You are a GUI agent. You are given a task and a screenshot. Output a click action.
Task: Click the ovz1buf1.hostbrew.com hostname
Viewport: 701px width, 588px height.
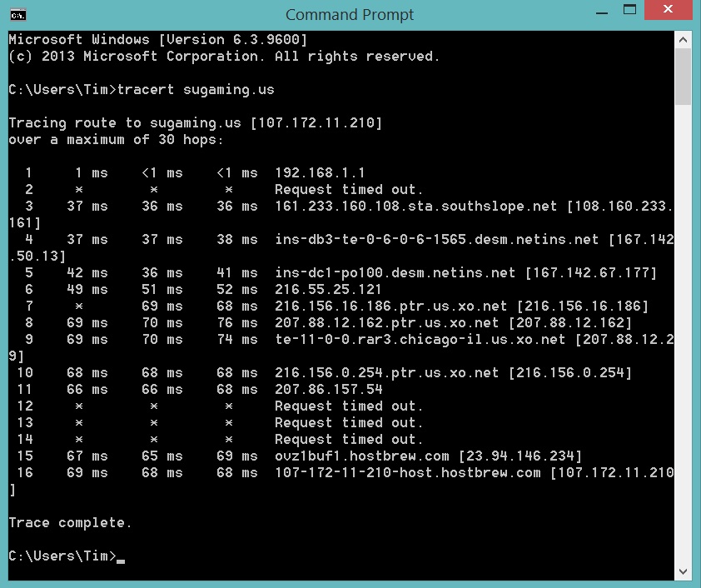click(361, 456)
